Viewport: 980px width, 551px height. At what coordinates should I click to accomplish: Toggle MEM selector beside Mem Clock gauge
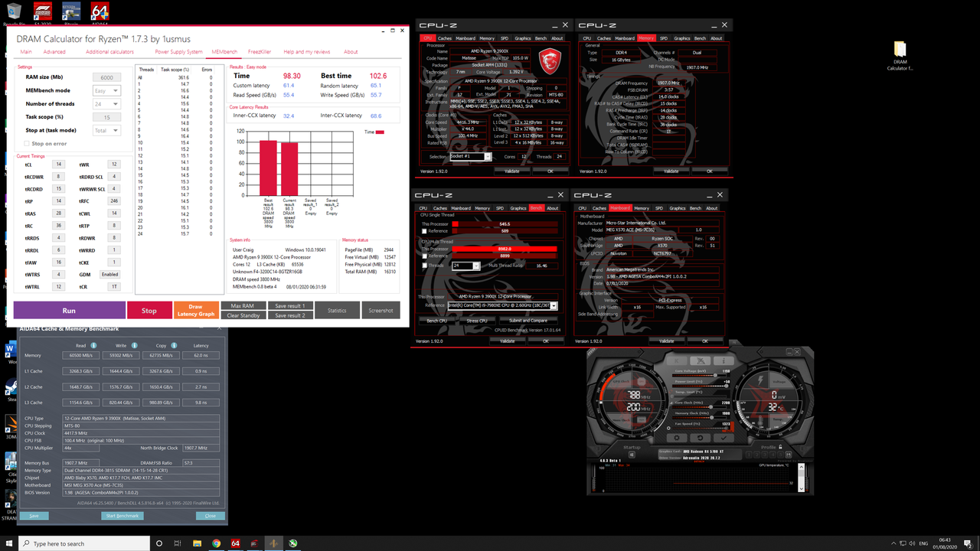[x=642, y=419]
